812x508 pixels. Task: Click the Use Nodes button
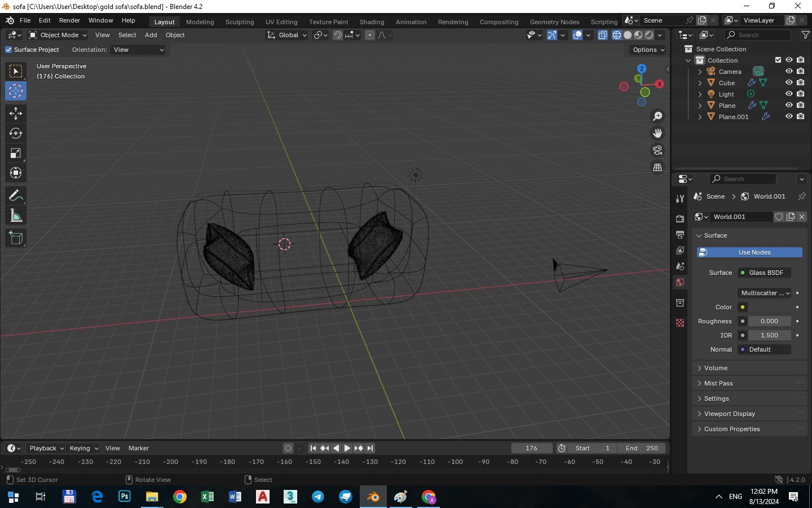[749, 252]
